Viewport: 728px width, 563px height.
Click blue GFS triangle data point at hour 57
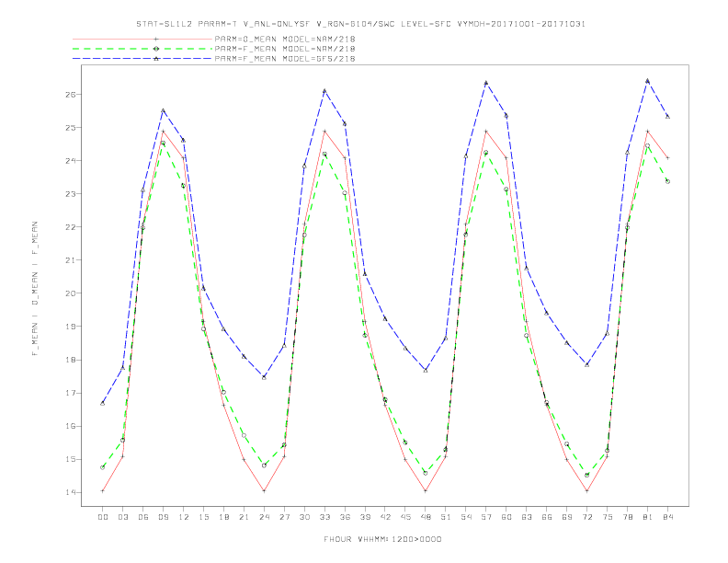click(486, 83)
